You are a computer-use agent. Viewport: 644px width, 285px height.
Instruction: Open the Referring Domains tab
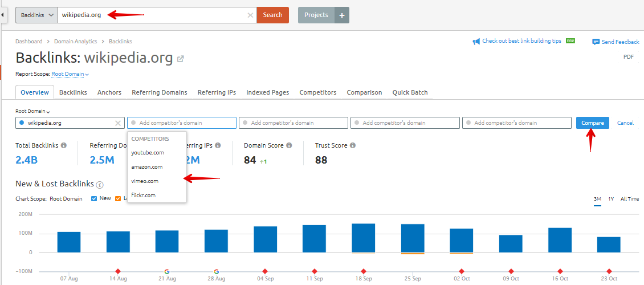[160, 92]
